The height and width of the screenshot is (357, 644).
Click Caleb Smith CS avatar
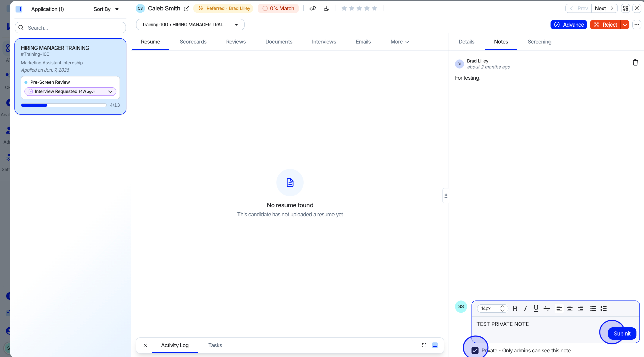(140, 8)
